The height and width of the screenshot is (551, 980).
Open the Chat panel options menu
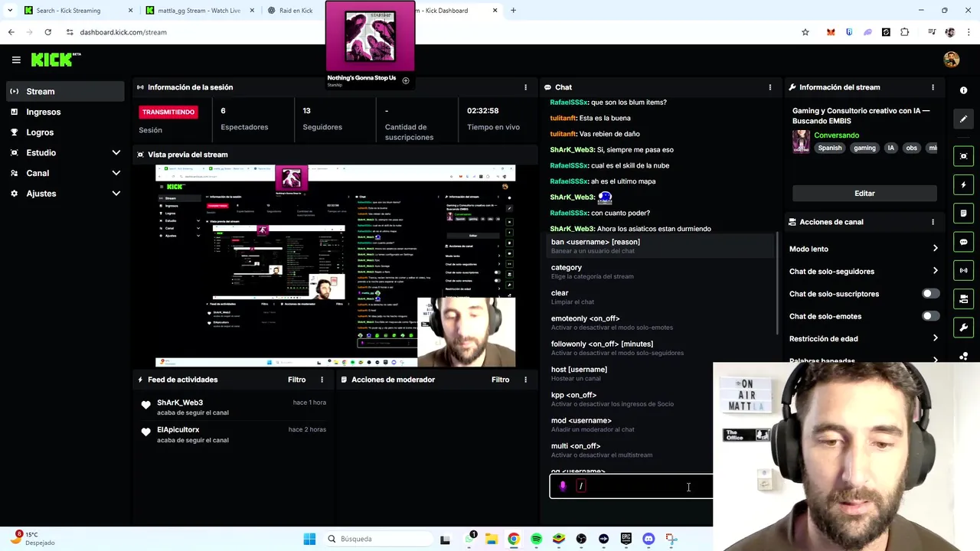770,87
